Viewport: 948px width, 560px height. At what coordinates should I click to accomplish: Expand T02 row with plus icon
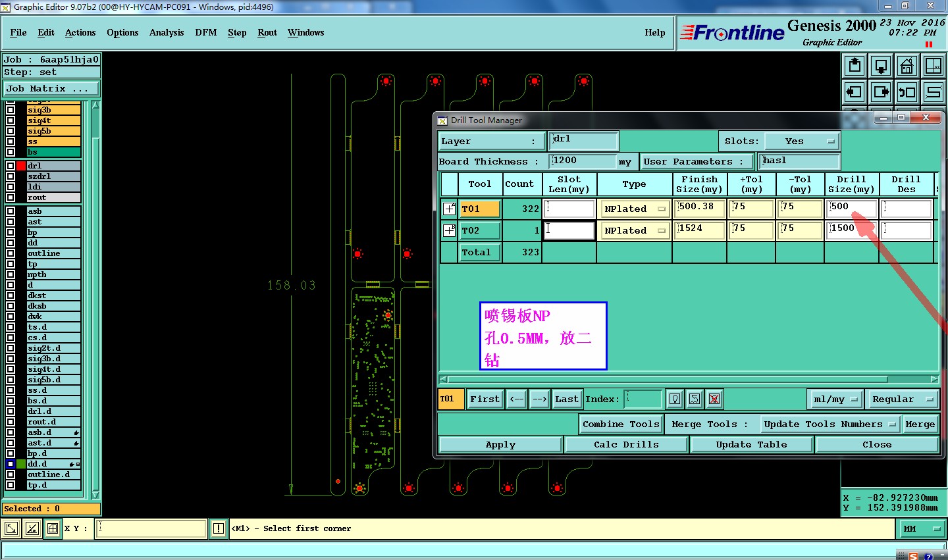click(449, 230)
